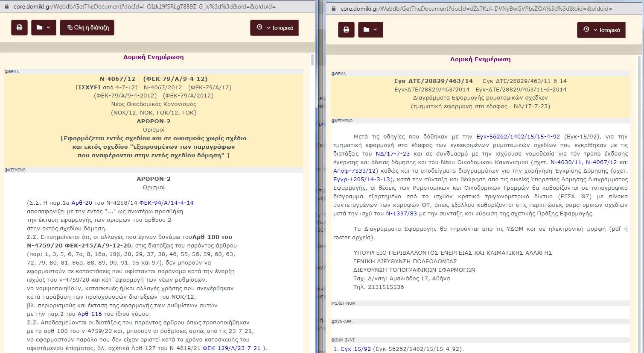Open folder dropdown in right window

tap(370, 30)
